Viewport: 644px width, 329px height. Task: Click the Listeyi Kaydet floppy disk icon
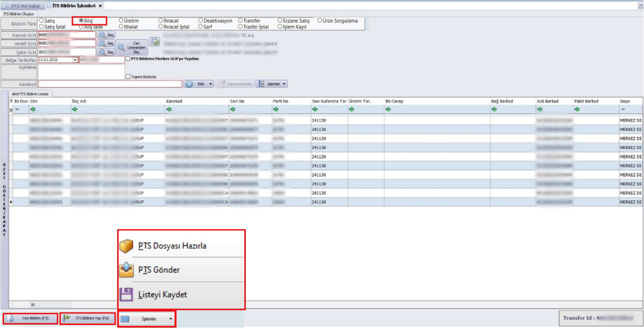(x=128, y=295)
